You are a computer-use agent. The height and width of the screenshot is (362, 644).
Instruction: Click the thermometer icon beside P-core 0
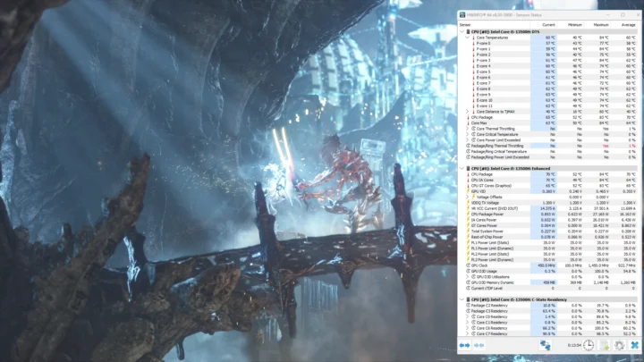point(473,43)
